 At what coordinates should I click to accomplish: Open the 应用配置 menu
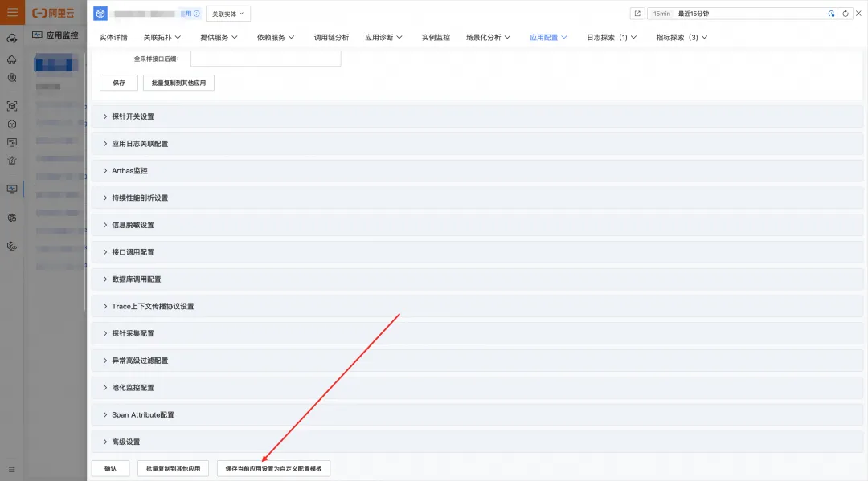[x=548, y=38]
